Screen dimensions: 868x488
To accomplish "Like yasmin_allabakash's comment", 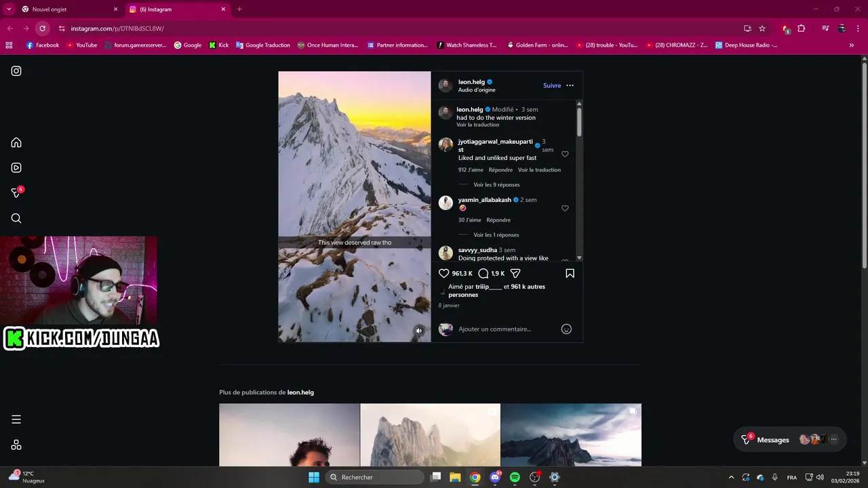I will pyautogui.click(x=565, y=208).
